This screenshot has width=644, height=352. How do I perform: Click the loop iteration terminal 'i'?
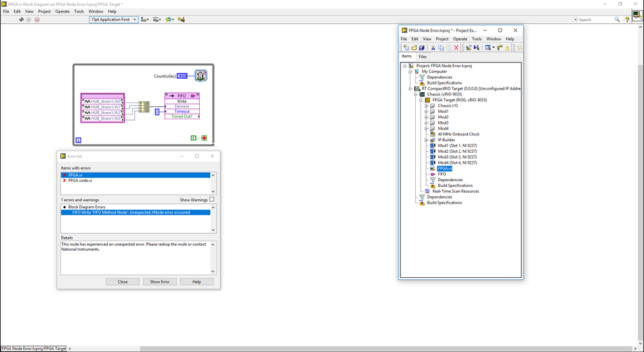click(x=79, y=141)
